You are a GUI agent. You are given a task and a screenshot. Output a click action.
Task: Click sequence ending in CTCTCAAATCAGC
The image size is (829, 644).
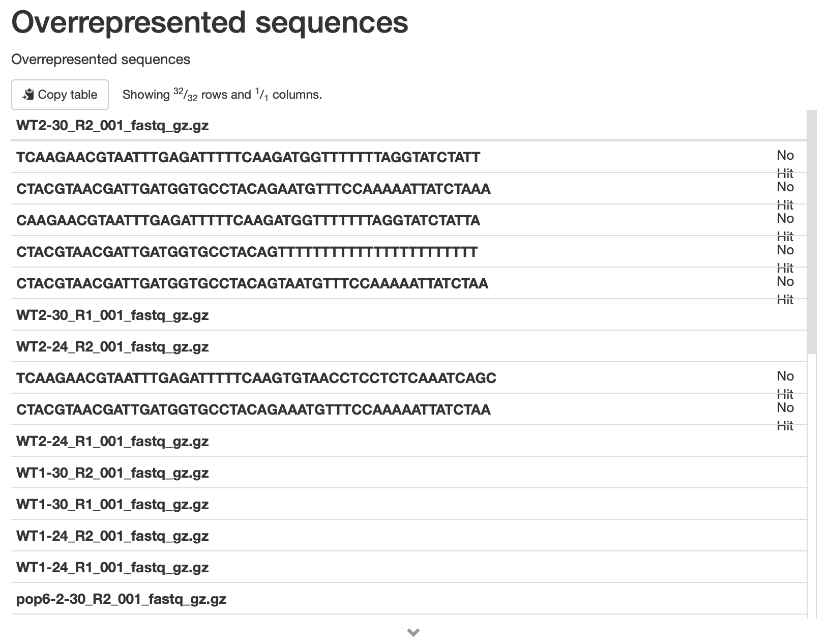(x=256, y=378)
